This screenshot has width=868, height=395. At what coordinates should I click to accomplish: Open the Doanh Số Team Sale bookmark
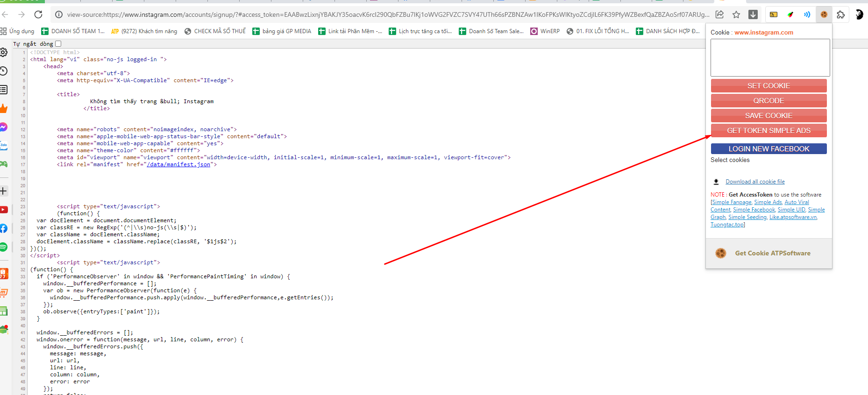(491, 31)
